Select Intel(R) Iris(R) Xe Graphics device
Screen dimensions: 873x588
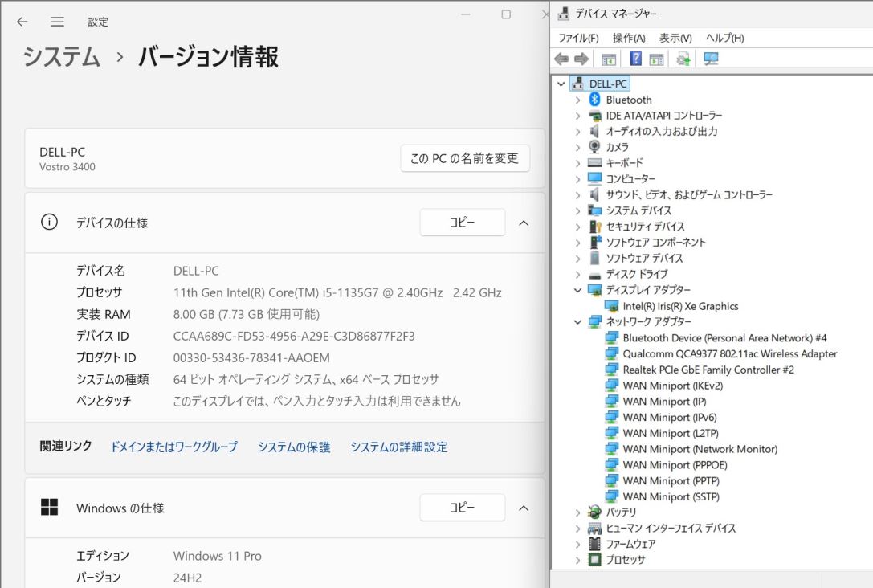(x=680, y=306)
